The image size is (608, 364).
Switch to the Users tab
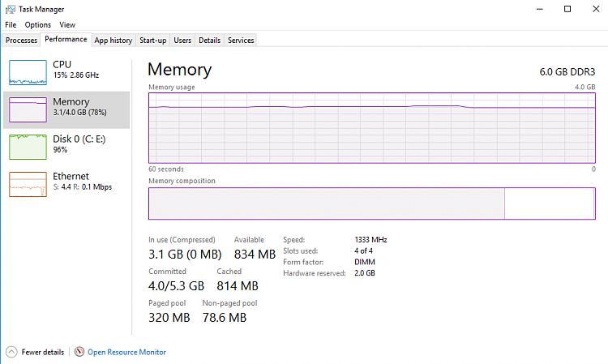tap(182, 40)
